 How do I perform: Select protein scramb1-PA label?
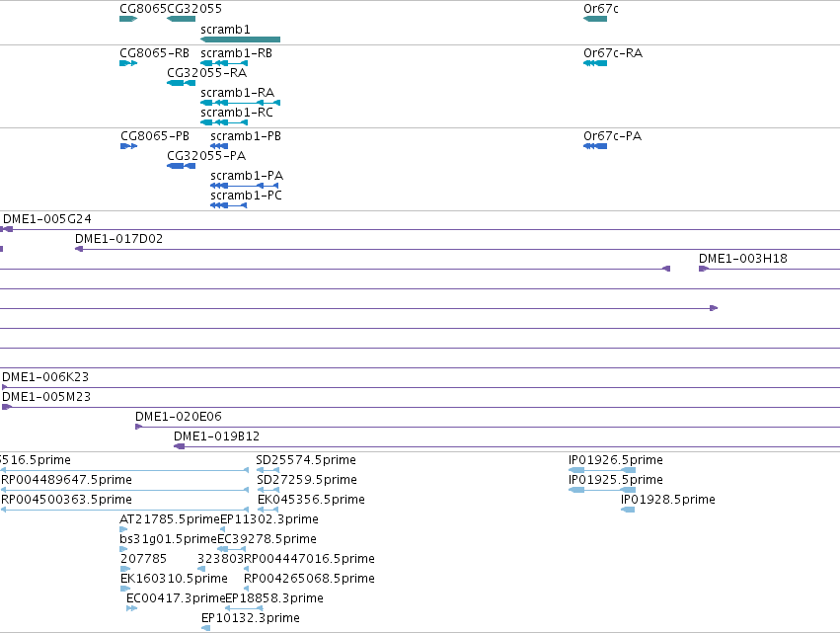(x=247, y=176)
